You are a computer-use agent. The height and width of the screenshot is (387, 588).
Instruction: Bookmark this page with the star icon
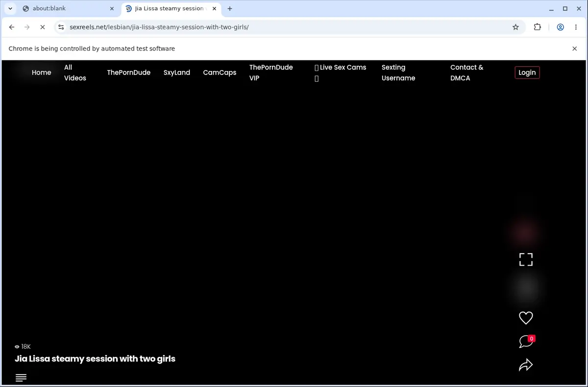tap(515, 27)
